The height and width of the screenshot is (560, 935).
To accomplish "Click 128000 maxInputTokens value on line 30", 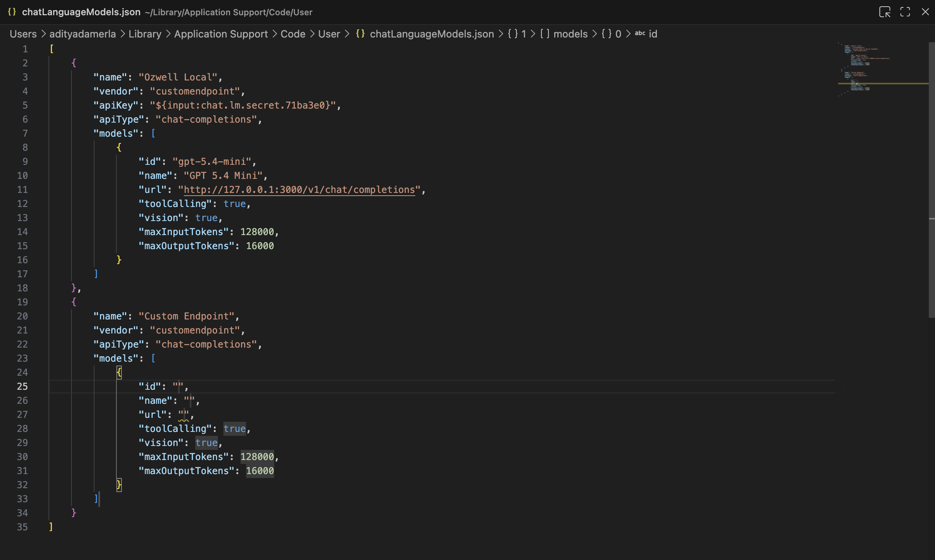I will [257, 457].
